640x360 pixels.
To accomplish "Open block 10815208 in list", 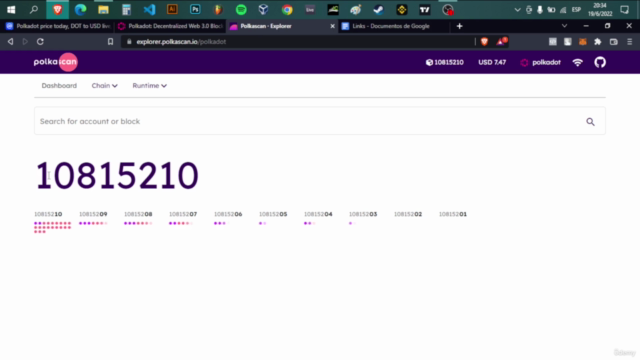I will [x=138, y=214].
